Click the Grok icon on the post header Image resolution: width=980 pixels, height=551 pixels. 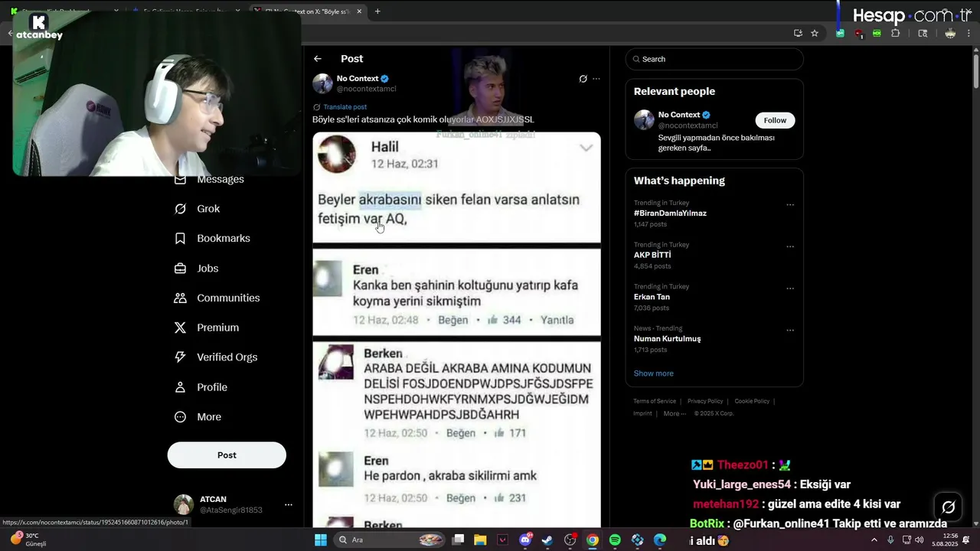point(583,79)
